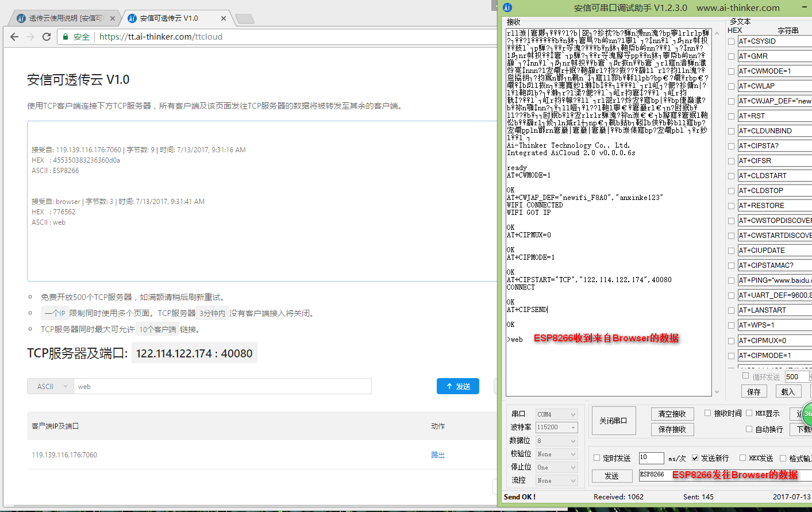
Task: Click the Received: 1062 status counter
Action: tap(618, 497)
